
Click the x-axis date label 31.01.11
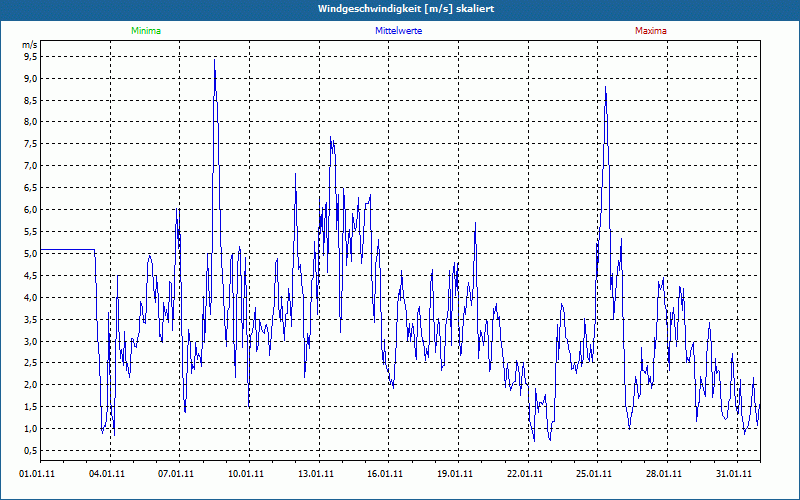tap(734, 474)
